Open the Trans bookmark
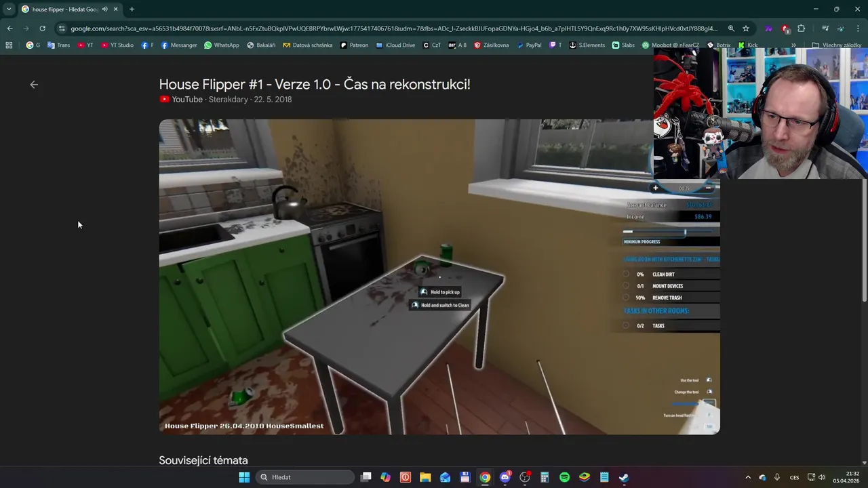Viewport: 868px width, 488px height. 58,45
